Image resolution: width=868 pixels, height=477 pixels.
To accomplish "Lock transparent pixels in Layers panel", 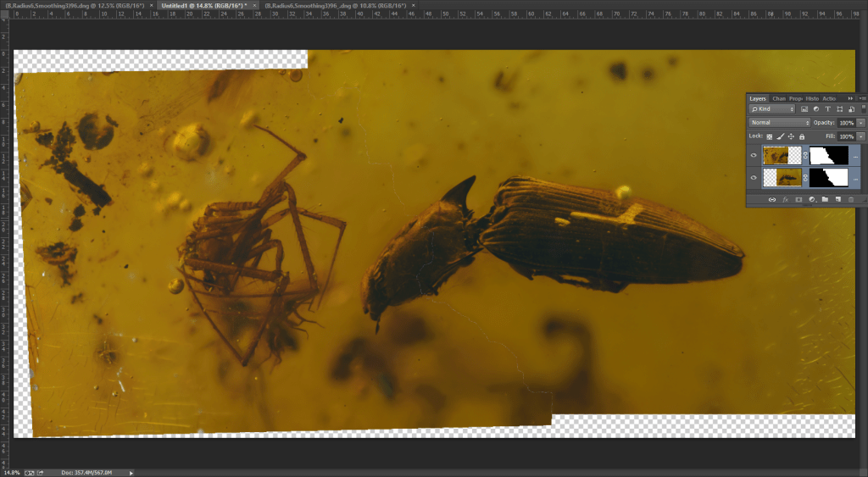I will (x=770, y=136).
